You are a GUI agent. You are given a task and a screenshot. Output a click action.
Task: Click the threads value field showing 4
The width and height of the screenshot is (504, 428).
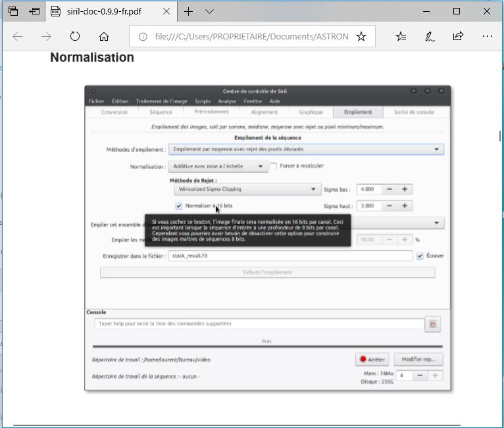404,375
